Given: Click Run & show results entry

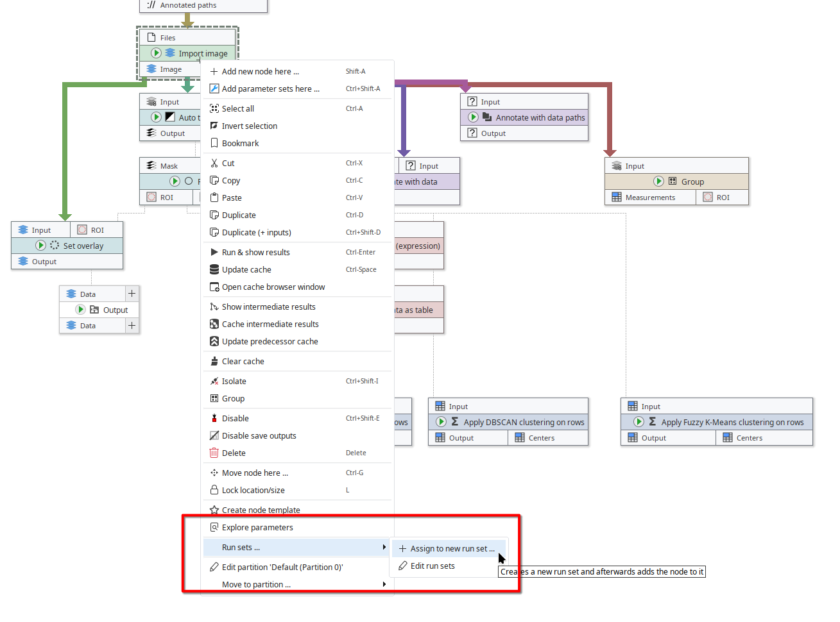Looking at the screenshot, I should [255, 252].
